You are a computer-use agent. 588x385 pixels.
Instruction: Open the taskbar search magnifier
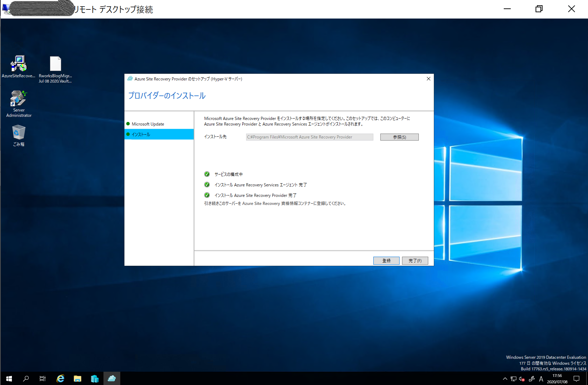(26, 378)
